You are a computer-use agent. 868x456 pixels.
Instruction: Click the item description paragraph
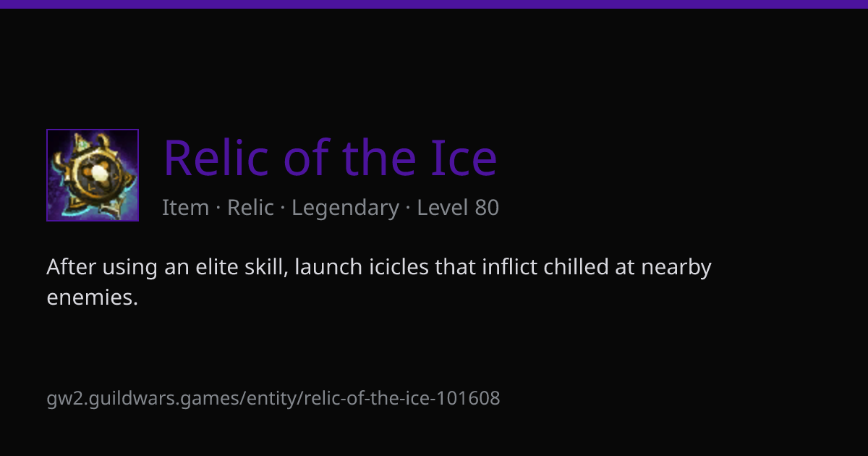(x=379, y=282)
